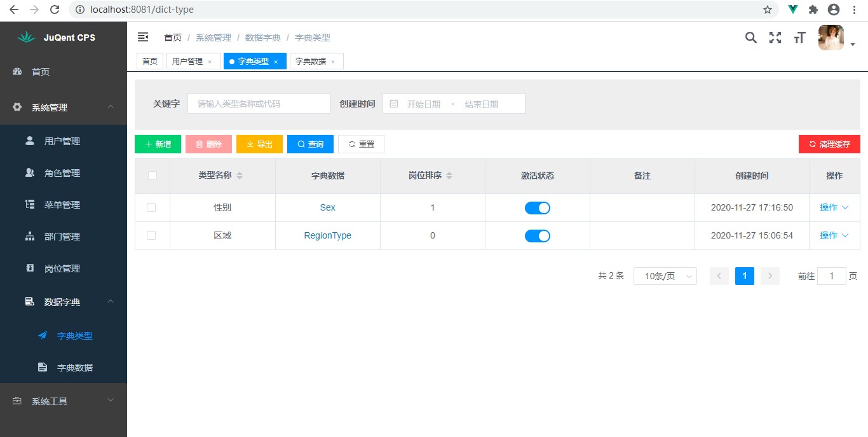The width and height of the screenshot is (868, 437).
Task: Open the 10条/页 page size dropdown
Action: (665, 276)
